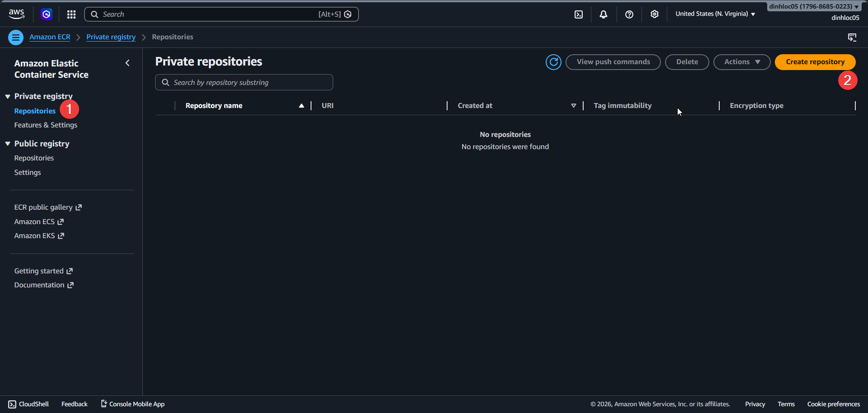Open Features & Settings in the sidebar

(45, 125)
